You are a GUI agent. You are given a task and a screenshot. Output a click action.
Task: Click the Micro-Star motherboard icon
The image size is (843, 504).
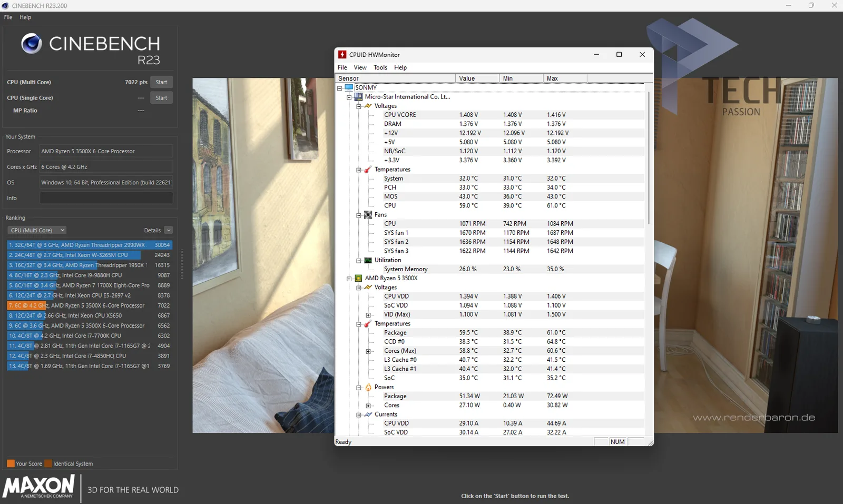(x=358, y=96)
